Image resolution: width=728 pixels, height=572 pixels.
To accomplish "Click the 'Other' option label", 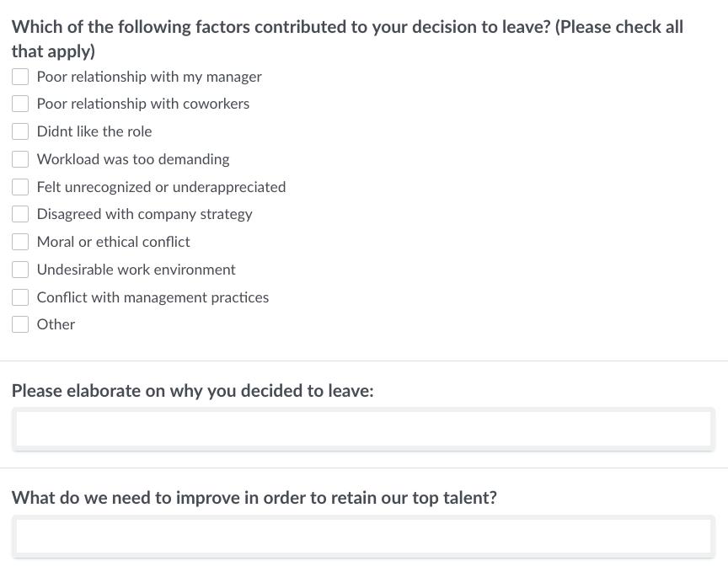I will (x=56, y=324).
